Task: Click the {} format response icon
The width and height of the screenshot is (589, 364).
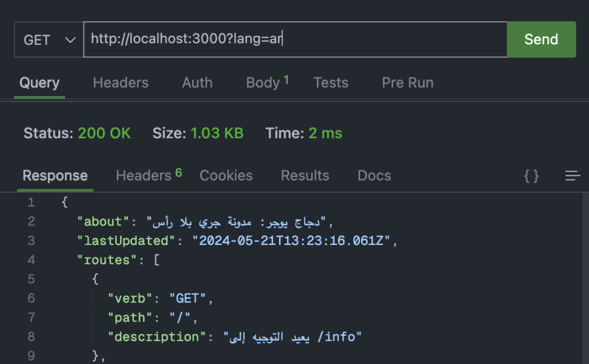Action: [x=530, y=176]
